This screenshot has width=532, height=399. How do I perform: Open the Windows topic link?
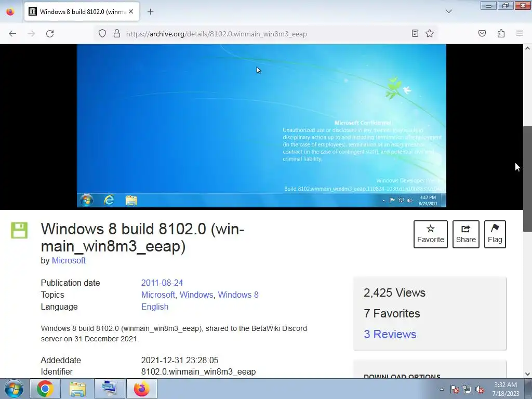(196, 295)
